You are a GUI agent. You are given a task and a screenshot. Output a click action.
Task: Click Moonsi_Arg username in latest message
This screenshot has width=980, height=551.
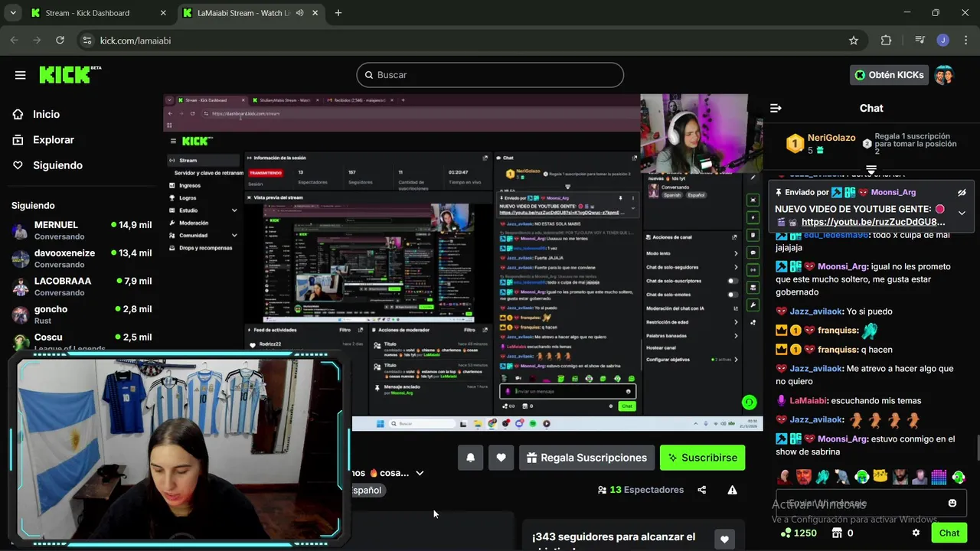coord(842,439)
